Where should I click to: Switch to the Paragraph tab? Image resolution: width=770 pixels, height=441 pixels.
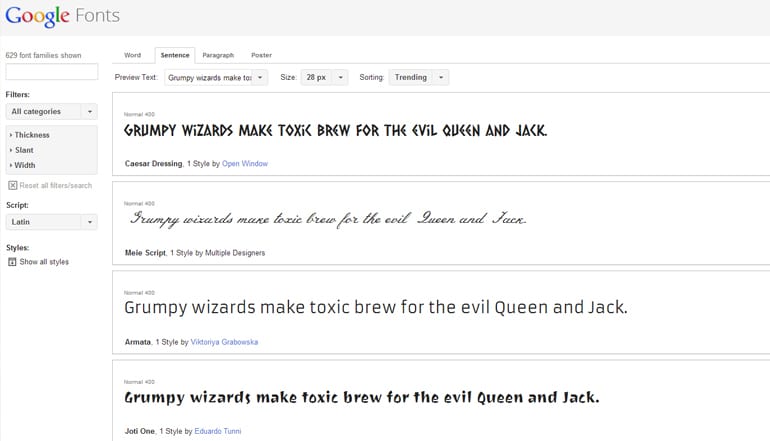(x=218, y=55)
